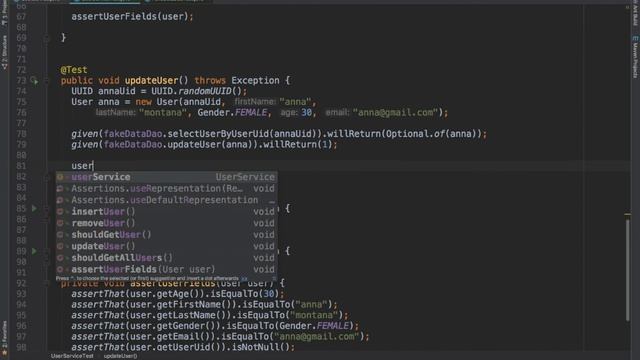Click the icon beside the Assertions.useDefaultRepresentation suggestion

[60, 200]
